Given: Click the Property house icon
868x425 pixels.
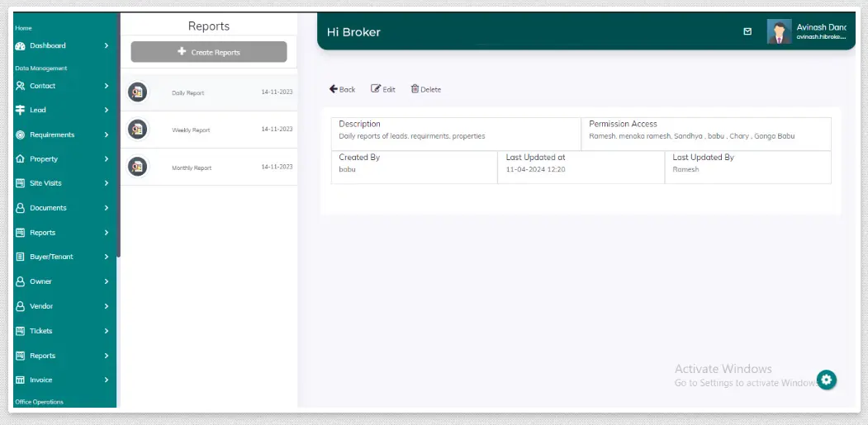Looking at the screenshot, I should (21, 159).
